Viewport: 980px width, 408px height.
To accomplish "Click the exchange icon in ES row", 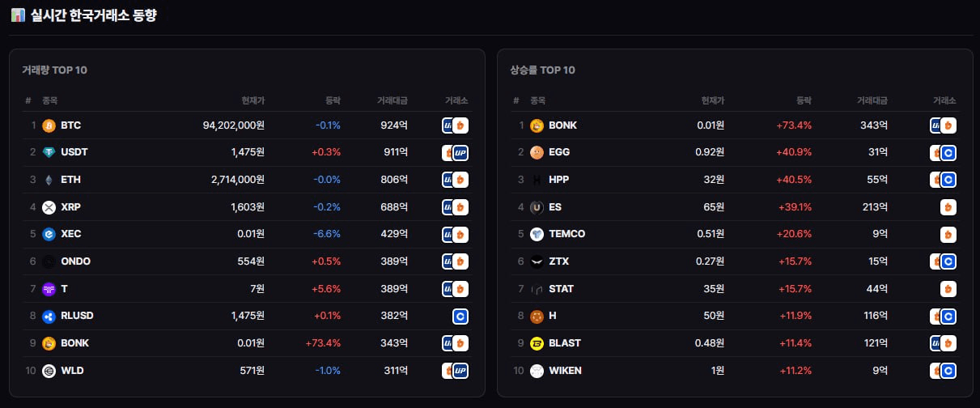I will pos(948,207).
